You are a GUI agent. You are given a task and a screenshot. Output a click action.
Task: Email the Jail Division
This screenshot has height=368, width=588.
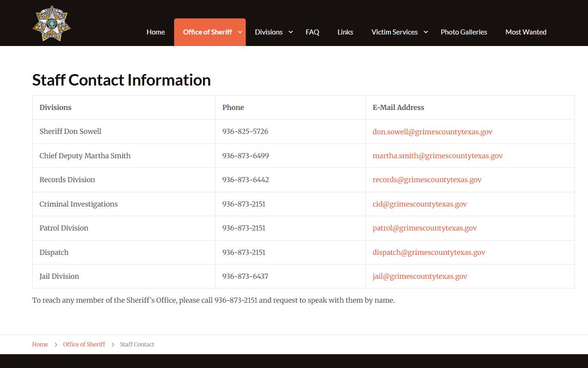(420, 276)
